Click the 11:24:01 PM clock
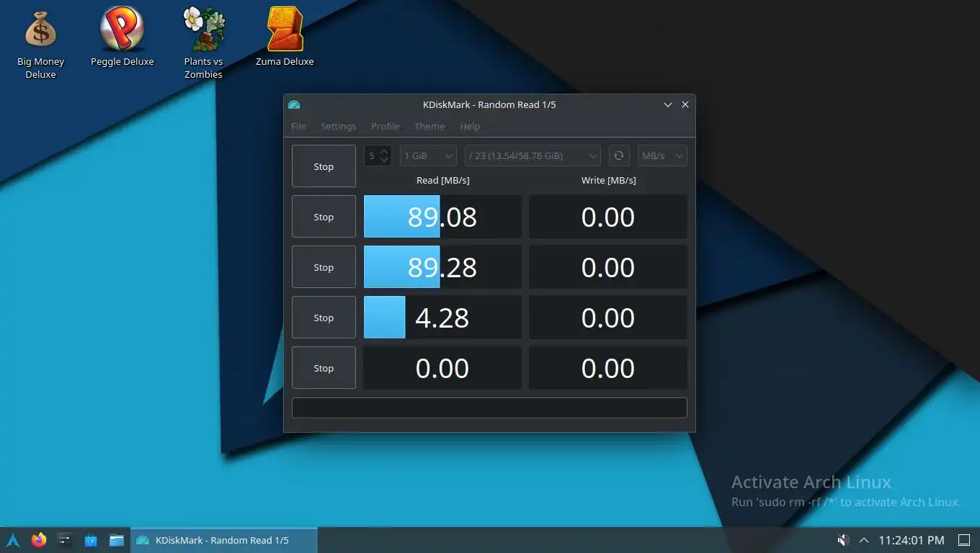The image size is (980, 553). [911, 540]
